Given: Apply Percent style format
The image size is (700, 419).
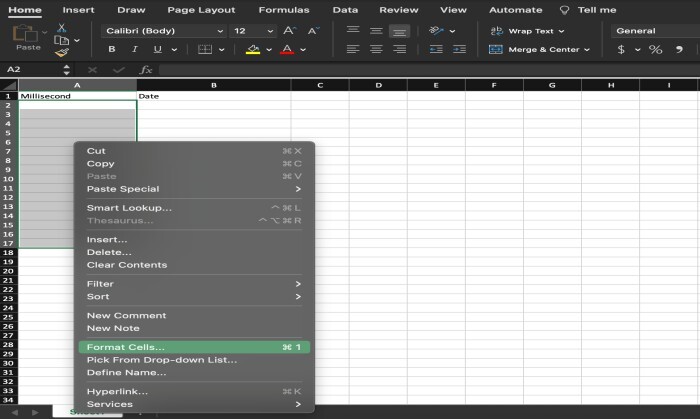Looking at the screenshot, I should [x=655, y=49].
